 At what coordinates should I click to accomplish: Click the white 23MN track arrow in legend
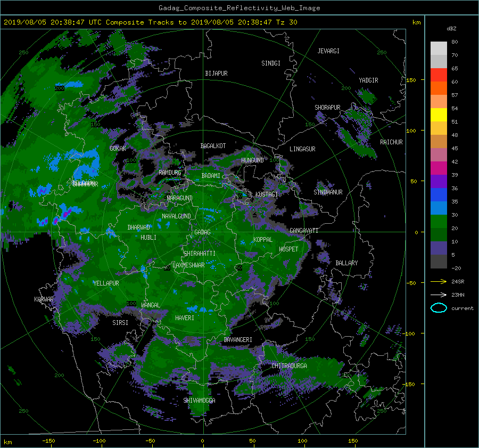(x=439, y=295)
